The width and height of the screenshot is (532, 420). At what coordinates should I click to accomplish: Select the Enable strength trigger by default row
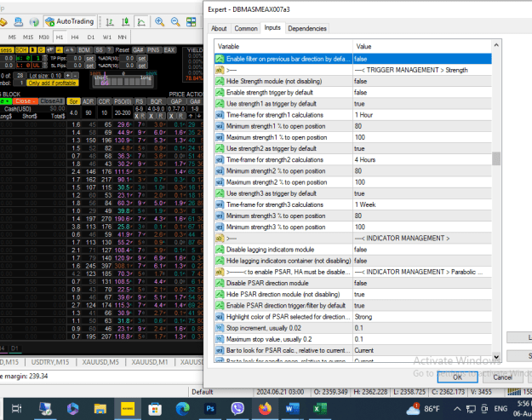pos(353,92)
